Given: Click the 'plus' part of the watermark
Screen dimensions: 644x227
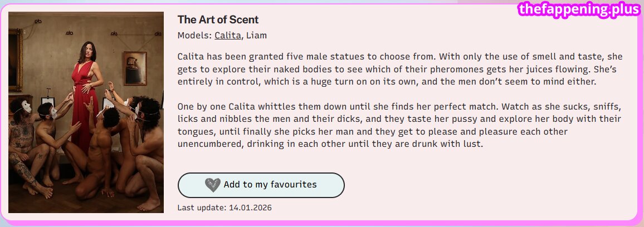Looking at the screenshot, I should (622, 10).
